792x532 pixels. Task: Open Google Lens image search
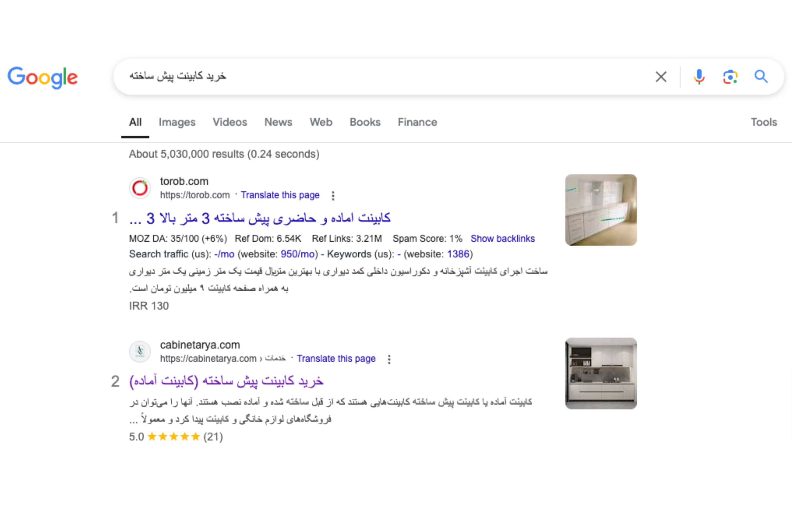730,77
